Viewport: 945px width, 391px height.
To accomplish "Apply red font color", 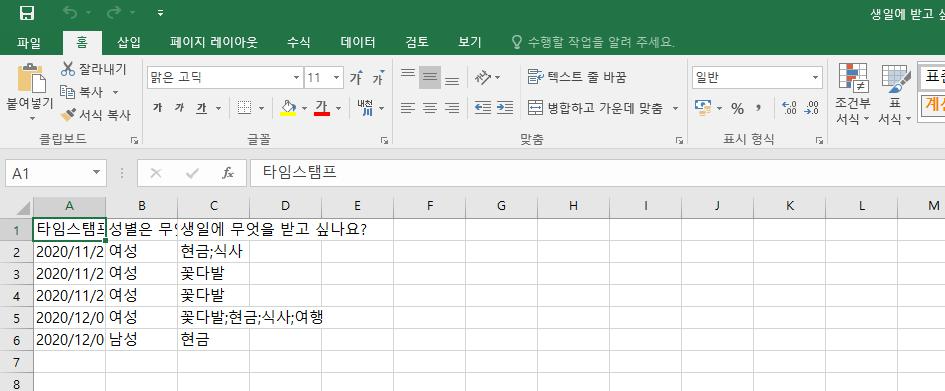I will coord(322,108).
